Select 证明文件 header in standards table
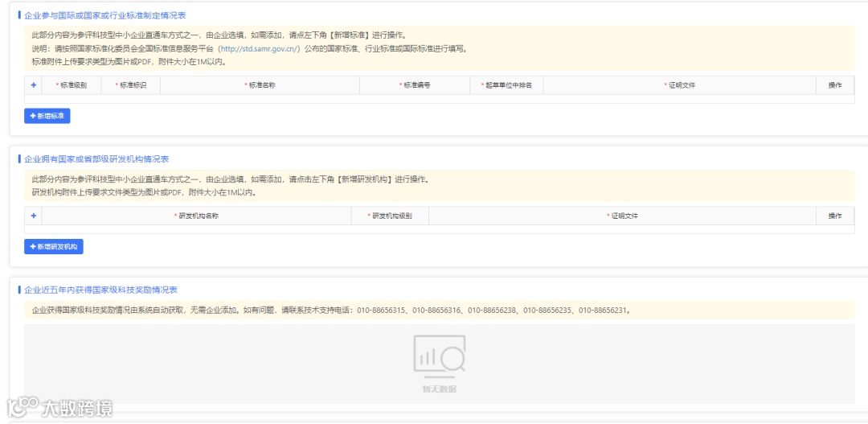 click(680, 85)
